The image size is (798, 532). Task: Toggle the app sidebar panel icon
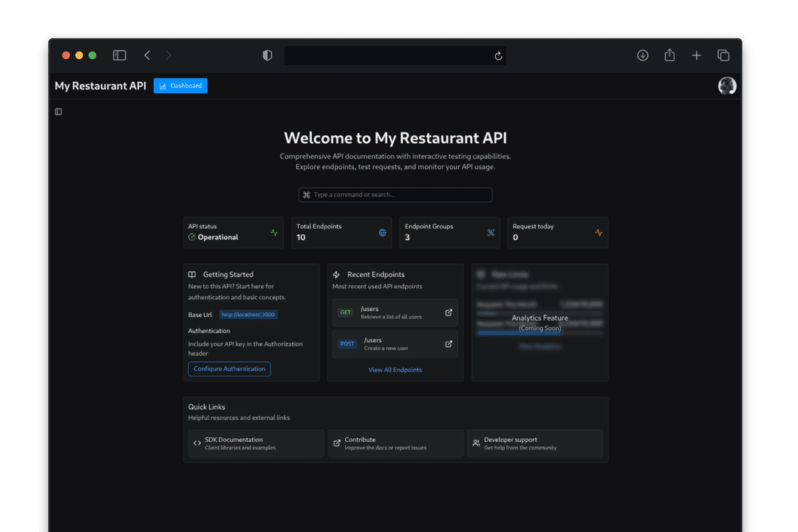(x=58, y=112)
